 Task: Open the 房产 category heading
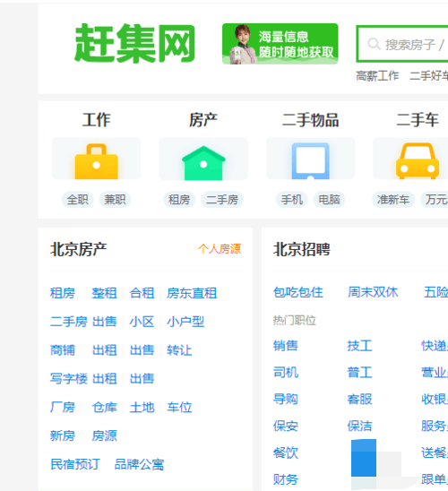click(x=203, y=120)
